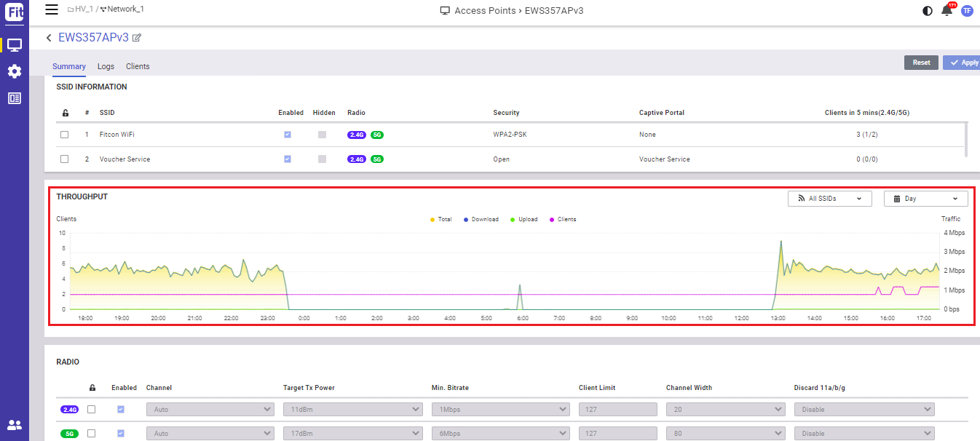Open the notifications bell
980x441 pixels.
point(947,10)
